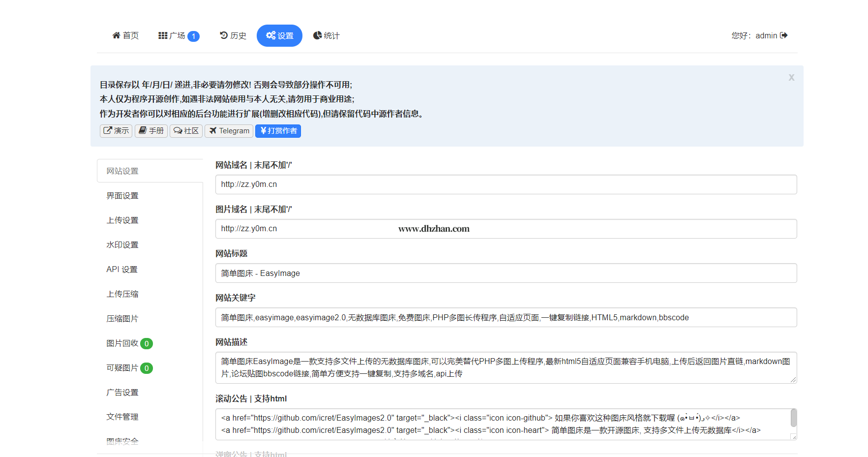
Task: Switch to 界面设置 sidebar tab
Action: (x=122, y=196)
